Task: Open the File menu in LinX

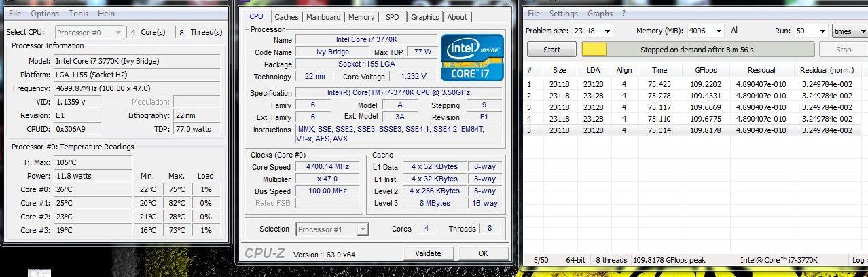Action: [x=534, y=14]
